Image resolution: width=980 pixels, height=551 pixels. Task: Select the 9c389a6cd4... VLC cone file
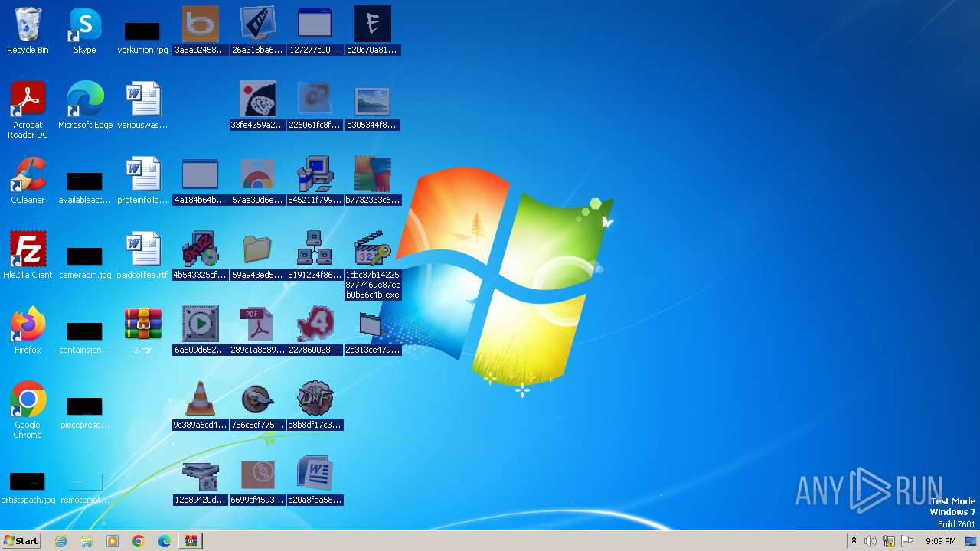coord(201,399)
